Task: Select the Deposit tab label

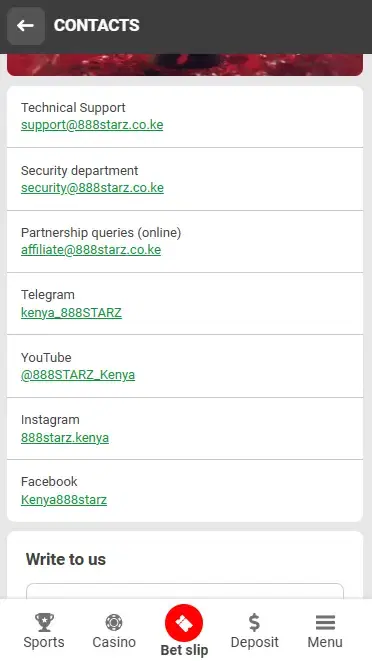Action: point(254,642)
